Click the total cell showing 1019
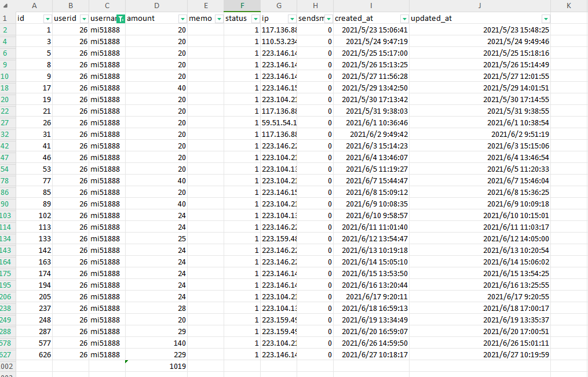 click(x=156, y=367)
